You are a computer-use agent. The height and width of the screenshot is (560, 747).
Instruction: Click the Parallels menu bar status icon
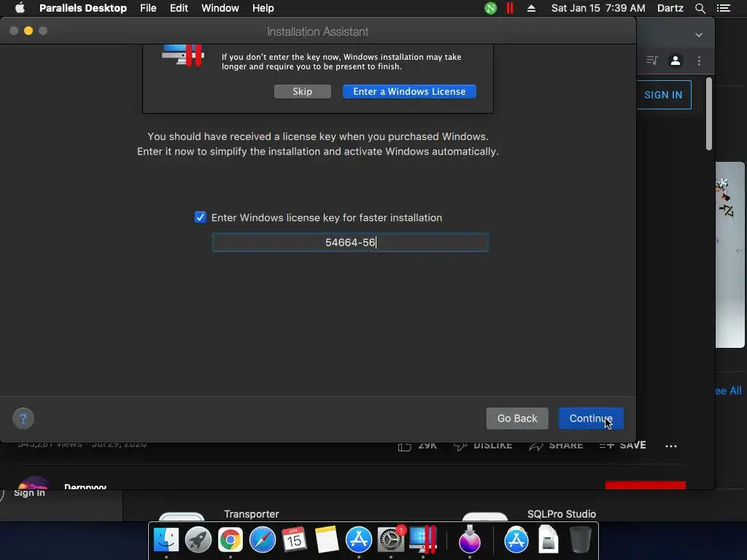click(x=510, y=8)
